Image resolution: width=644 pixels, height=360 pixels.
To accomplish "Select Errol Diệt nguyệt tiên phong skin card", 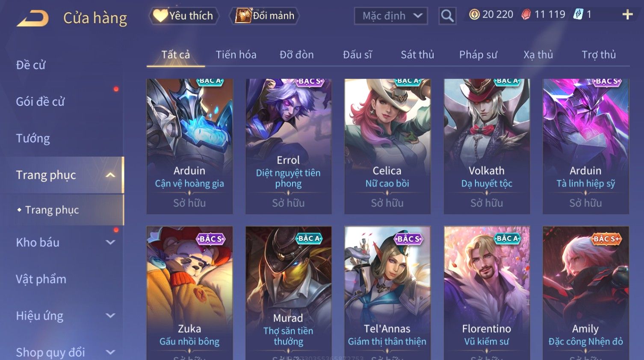I will [288, 146].
